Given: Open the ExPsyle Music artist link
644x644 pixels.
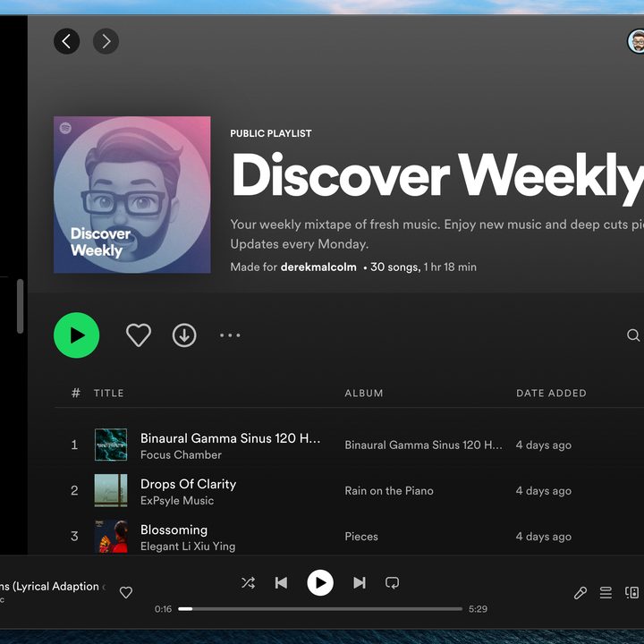Looking at the screenshot, I should (177, 501).
